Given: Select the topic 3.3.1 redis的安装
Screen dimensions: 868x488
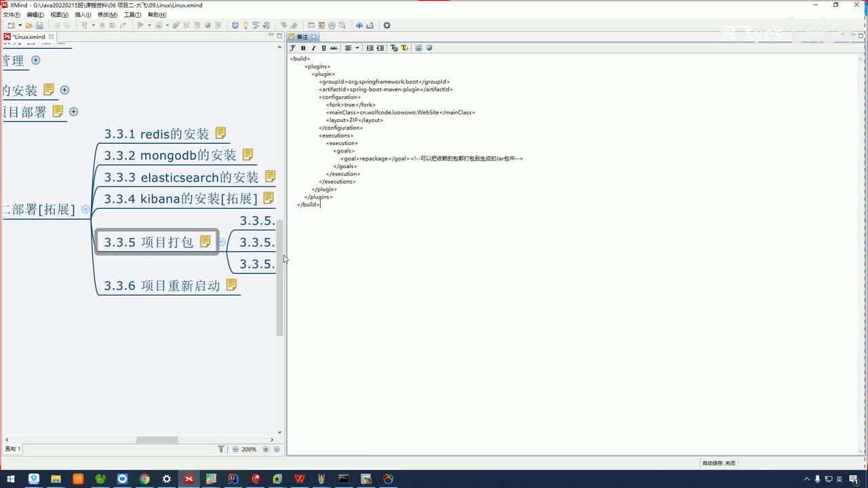Looking at the screenshot, I should pos(157,134).
